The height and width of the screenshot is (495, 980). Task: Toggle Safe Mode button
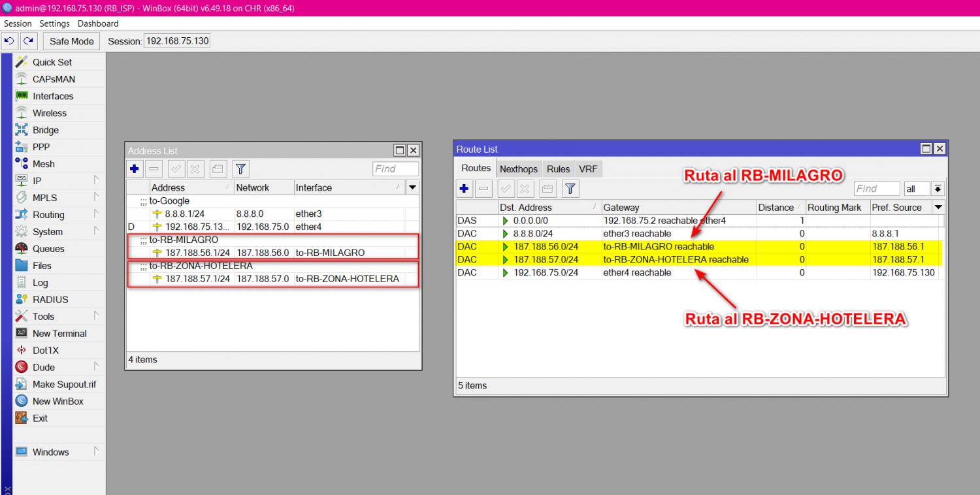(x=72, y=41)
